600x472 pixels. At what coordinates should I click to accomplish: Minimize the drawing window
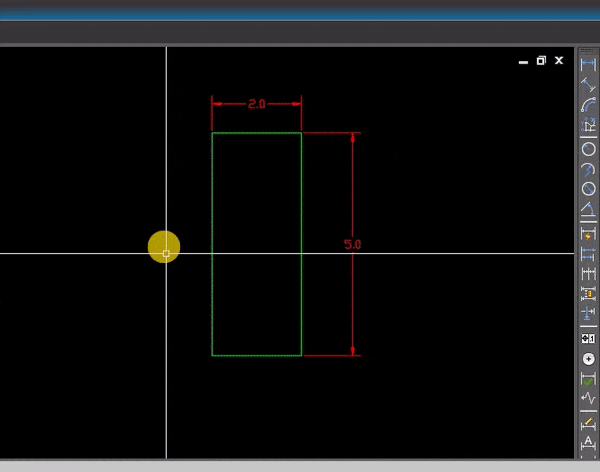tap(523, 61)
